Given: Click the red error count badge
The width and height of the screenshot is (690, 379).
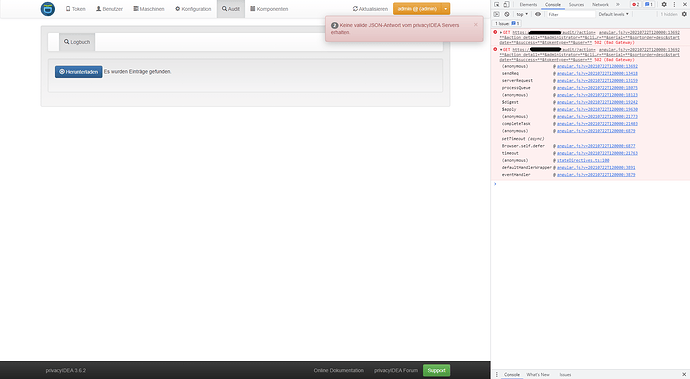Looking at the screenshot, I should (635, 4).
